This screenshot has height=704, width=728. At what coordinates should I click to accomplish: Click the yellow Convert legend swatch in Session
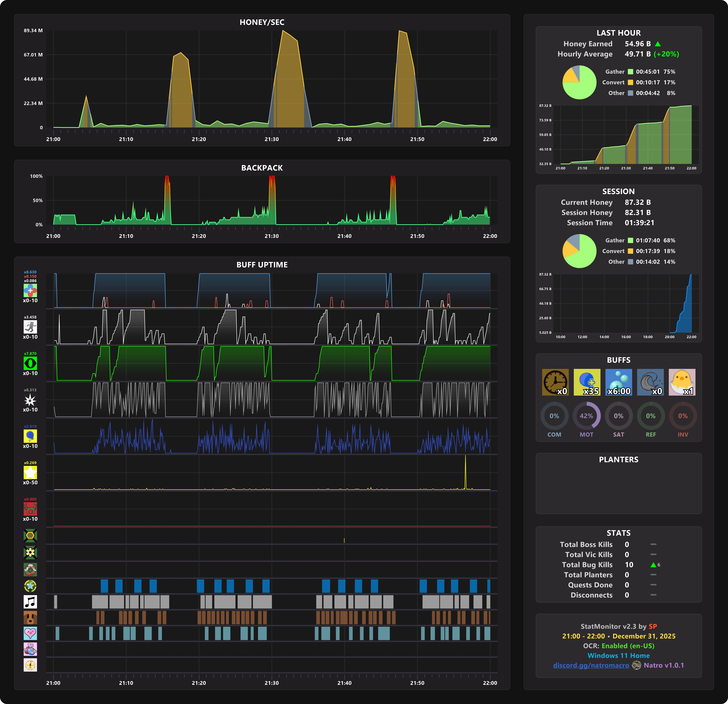[630, 251]
